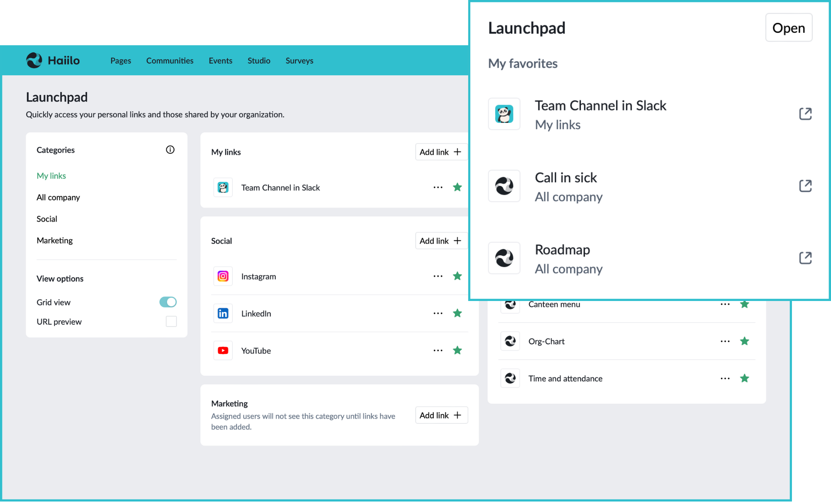Select the YouTube icon under Social
The width and height of the screenshot is (831, 504).
(223, 350)
